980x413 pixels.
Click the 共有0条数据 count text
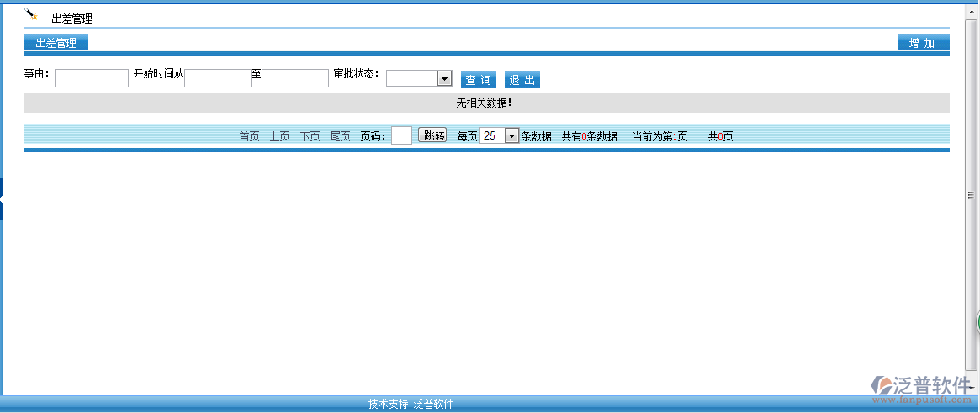590,136
